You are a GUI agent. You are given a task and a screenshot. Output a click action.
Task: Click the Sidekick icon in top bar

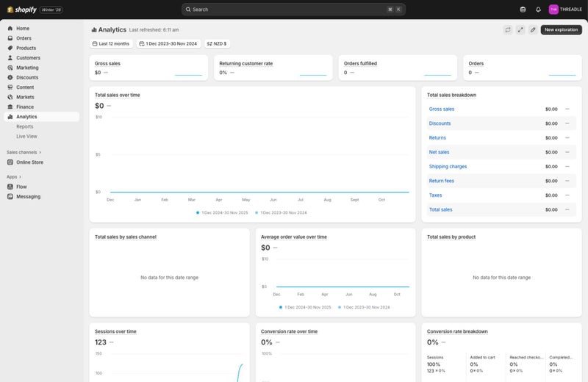click(x=523, y=10)
